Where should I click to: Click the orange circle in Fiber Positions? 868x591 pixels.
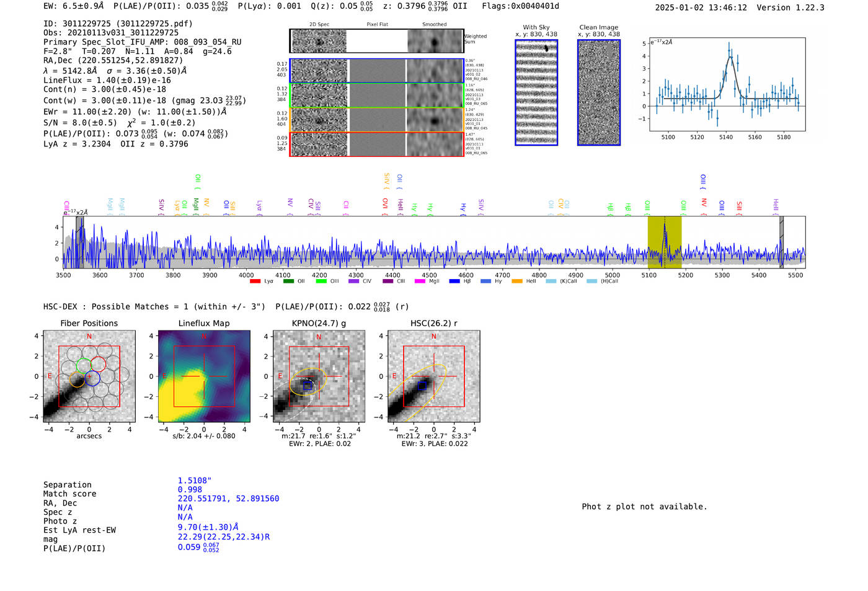click(x=77, y=380)
